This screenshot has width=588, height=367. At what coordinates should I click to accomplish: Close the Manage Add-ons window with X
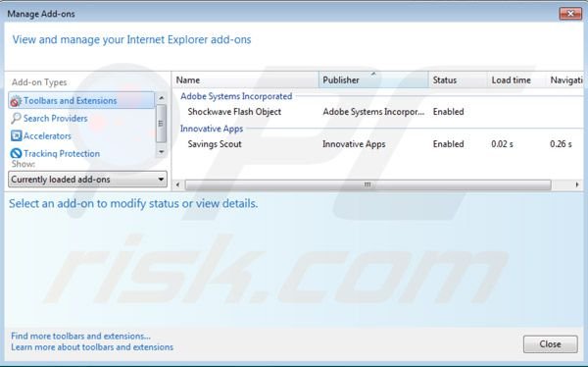point(570,14)
